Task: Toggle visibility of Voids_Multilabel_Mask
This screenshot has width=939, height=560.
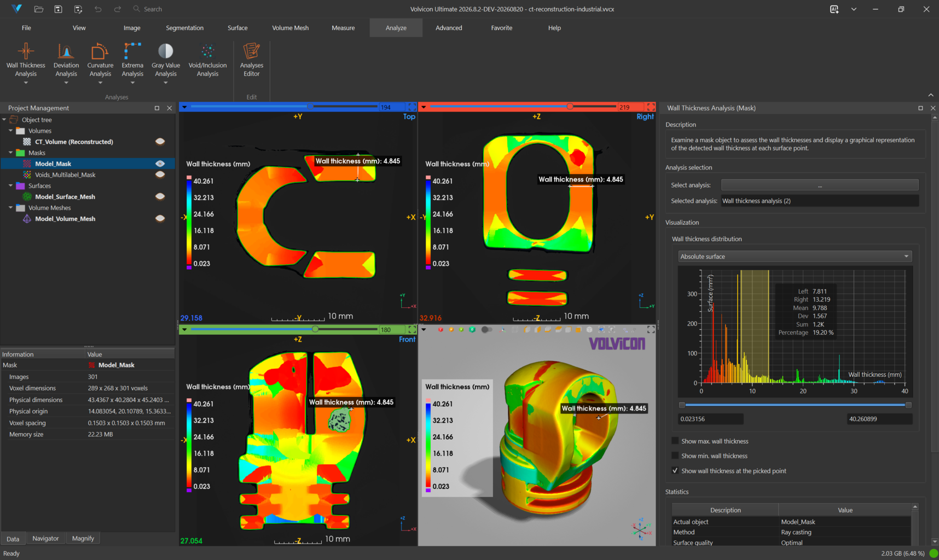Action: click(x=160, y=174)
